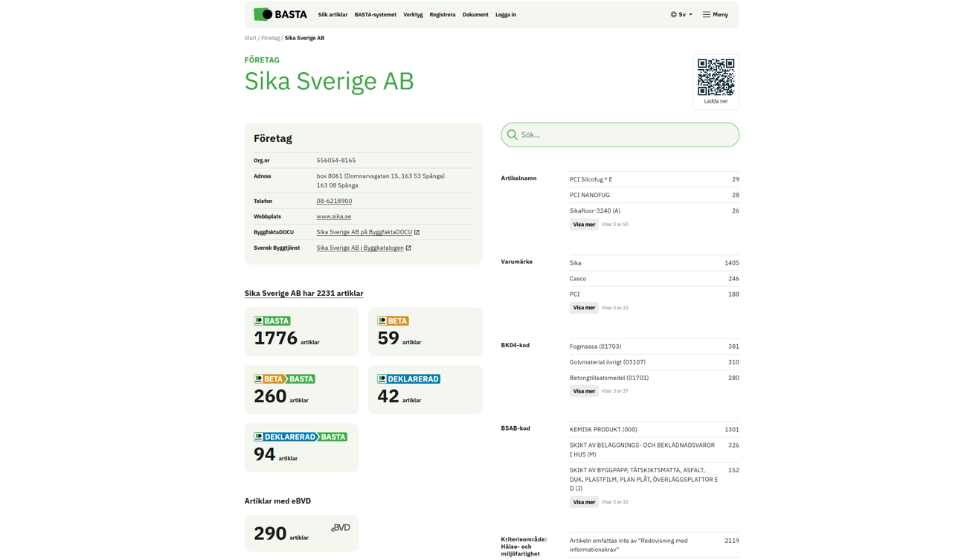Click the BETA to BASTA badge card

pyautogui.click(x=301, y=390)
